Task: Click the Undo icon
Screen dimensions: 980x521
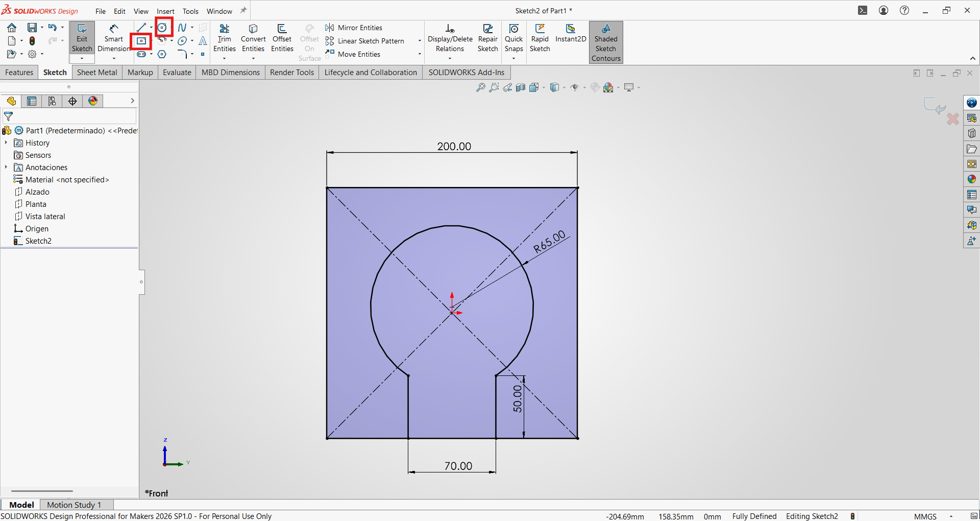Action: pyautogui.click(x=53, y=28)
